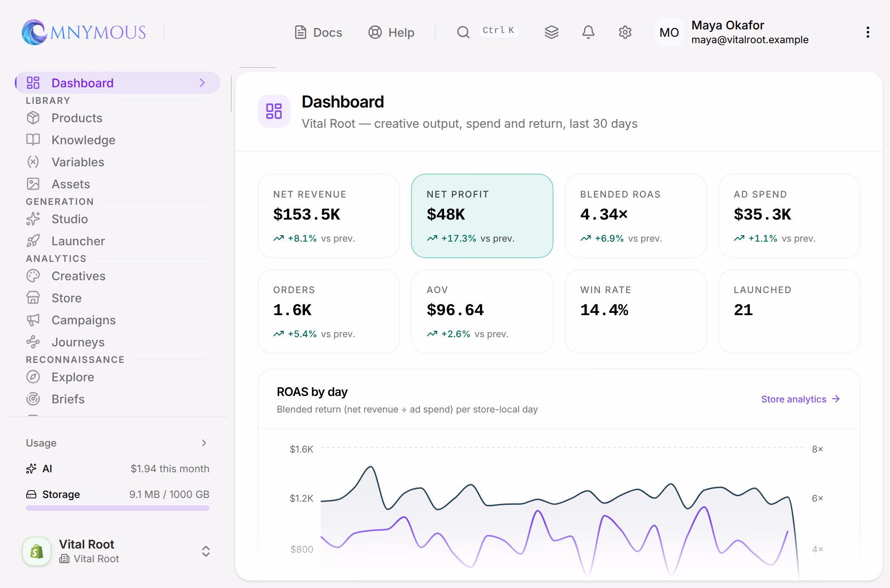The height and width of the screenshot is (588, 890).
Task: Select the Ad Spend card
Action: pyautogui.click(x=789, y=216)
